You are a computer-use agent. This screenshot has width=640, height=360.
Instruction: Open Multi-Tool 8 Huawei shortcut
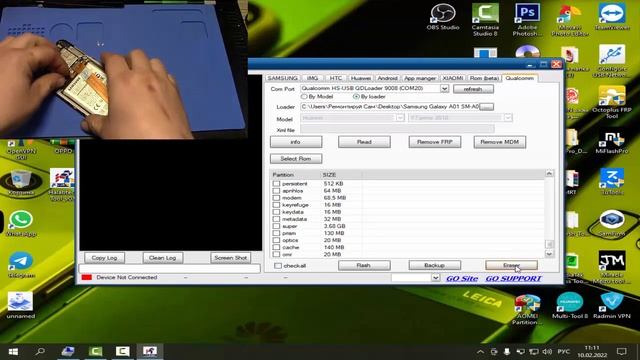570,305
